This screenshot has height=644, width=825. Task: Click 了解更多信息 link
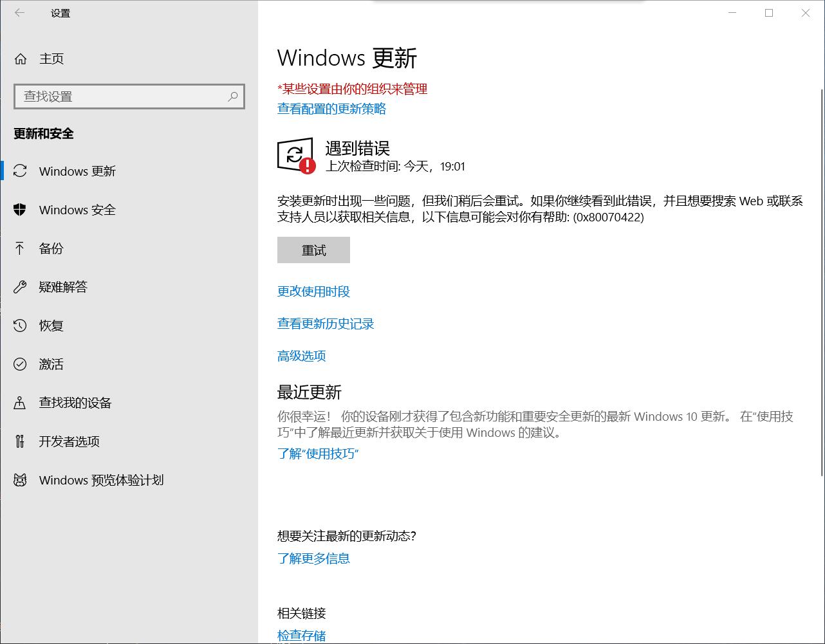(313, 558)
